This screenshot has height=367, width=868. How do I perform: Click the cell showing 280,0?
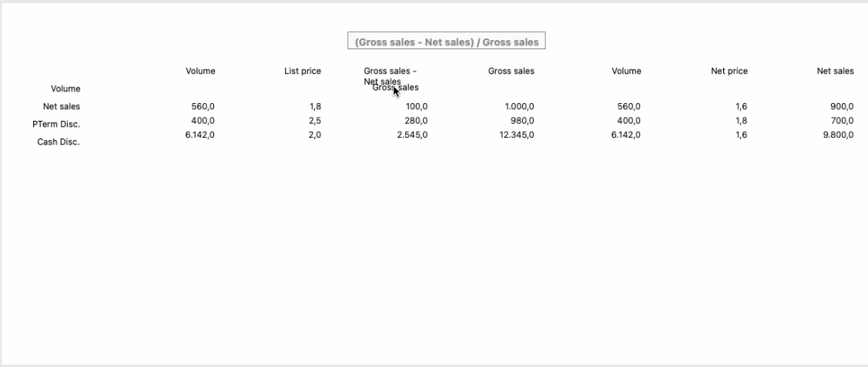[416, 121]
